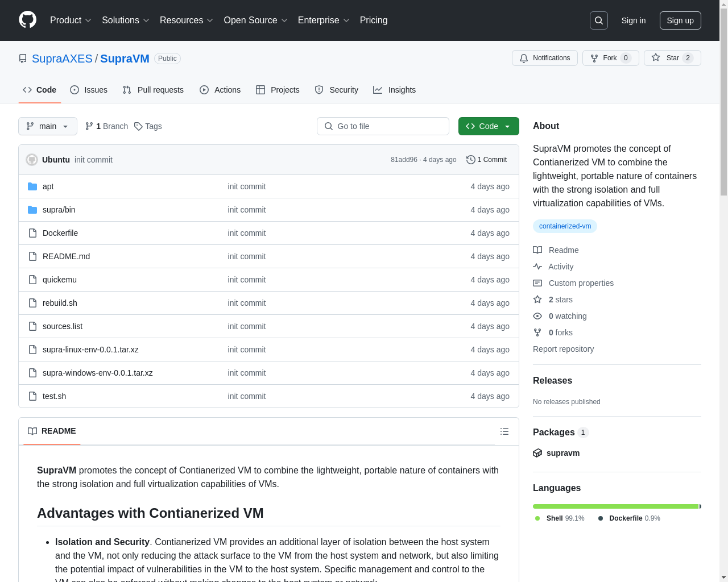Open the Insights tab
This screenshot has height=582, width=728.
tap(395, 90)
